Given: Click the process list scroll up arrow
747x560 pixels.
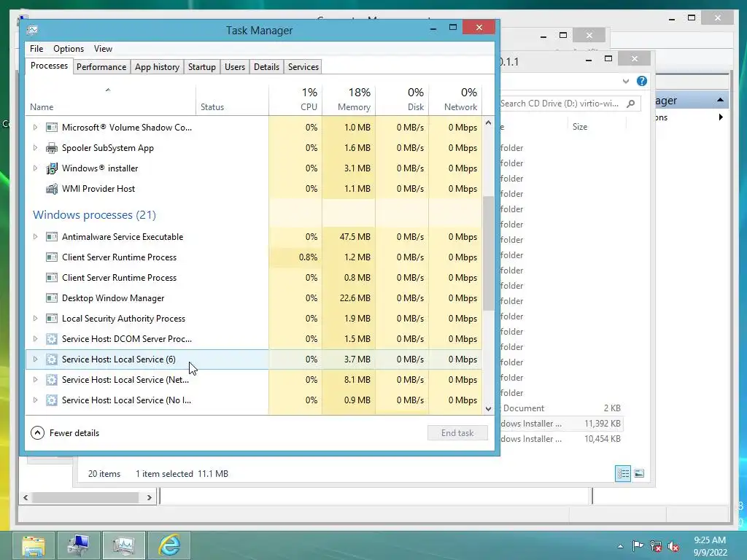Looking at the screenshot, I should point(488,122).
